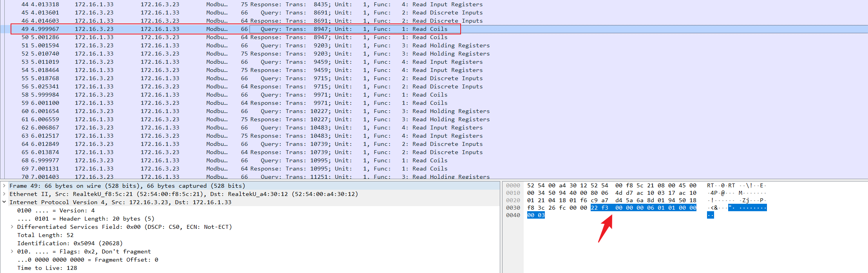
Task: Select packet 69 Read Coils response
Action: pyautogui.click(x=235, y=169)
